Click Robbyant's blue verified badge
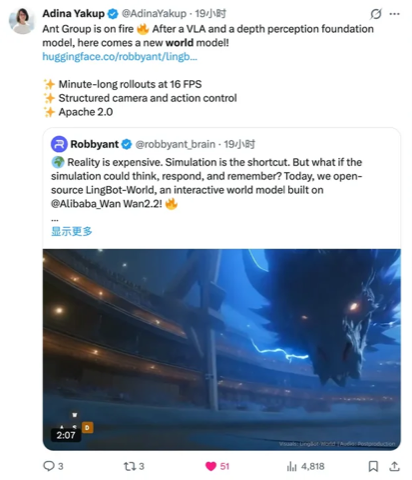Screen dimensions: 412x480 126,144
